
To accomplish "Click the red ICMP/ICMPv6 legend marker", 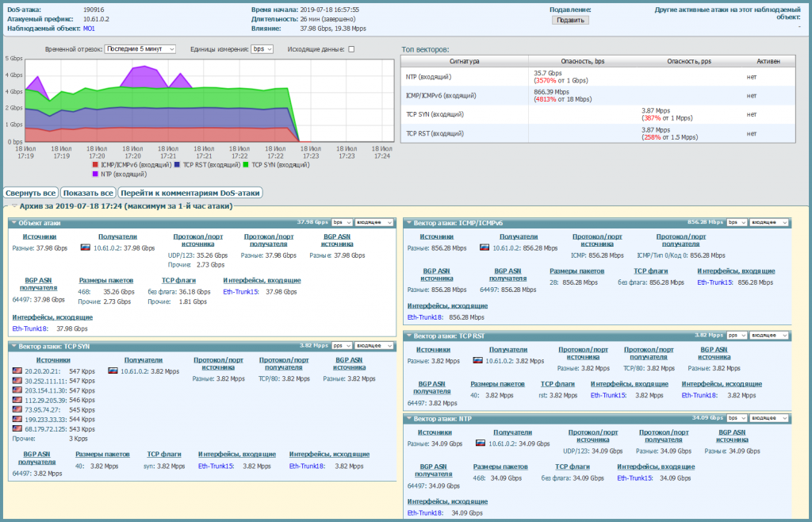I will pos(95,165).
